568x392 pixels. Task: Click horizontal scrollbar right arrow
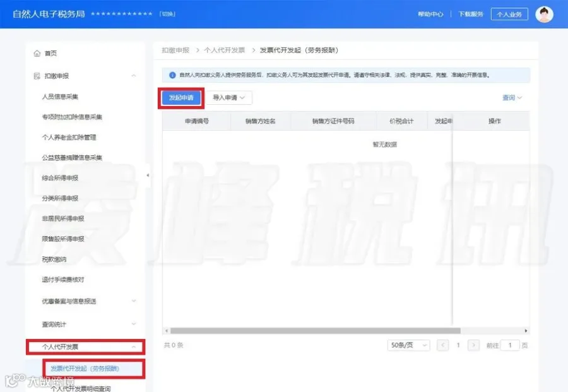pos(526,331)
